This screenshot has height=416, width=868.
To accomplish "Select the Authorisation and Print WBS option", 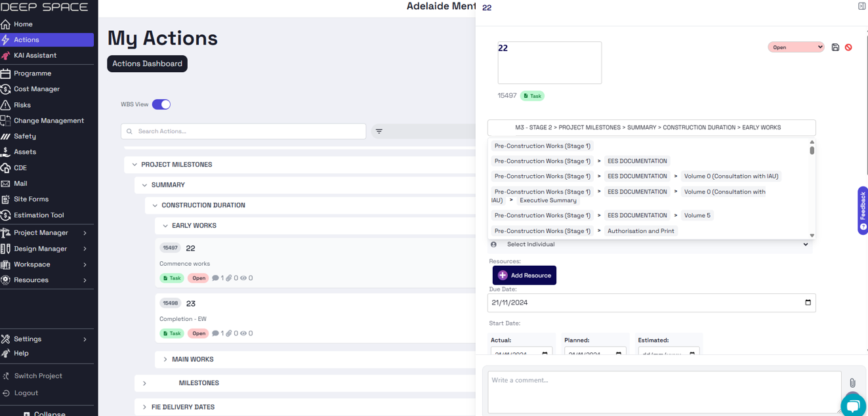I will [641, 231].
